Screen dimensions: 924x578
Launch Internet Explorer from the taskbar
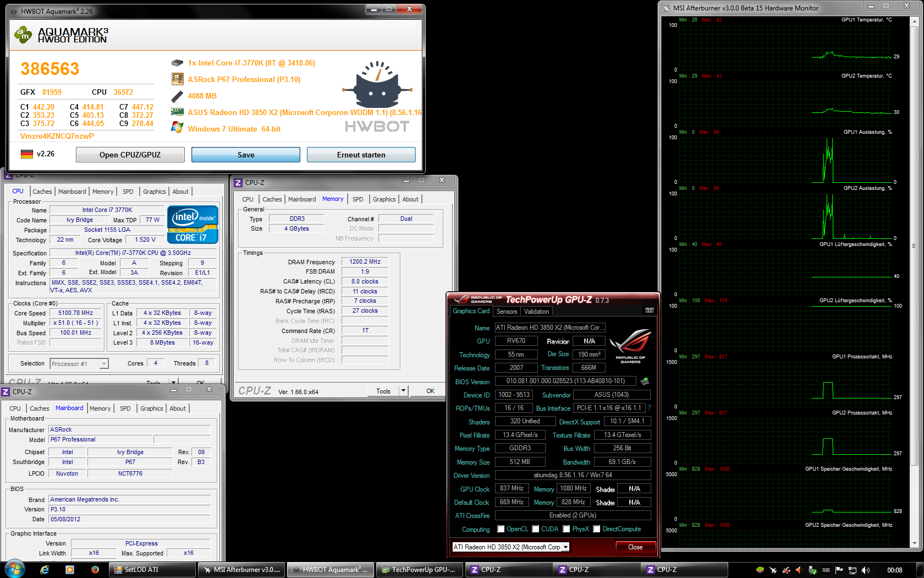[x=45, y=570]
